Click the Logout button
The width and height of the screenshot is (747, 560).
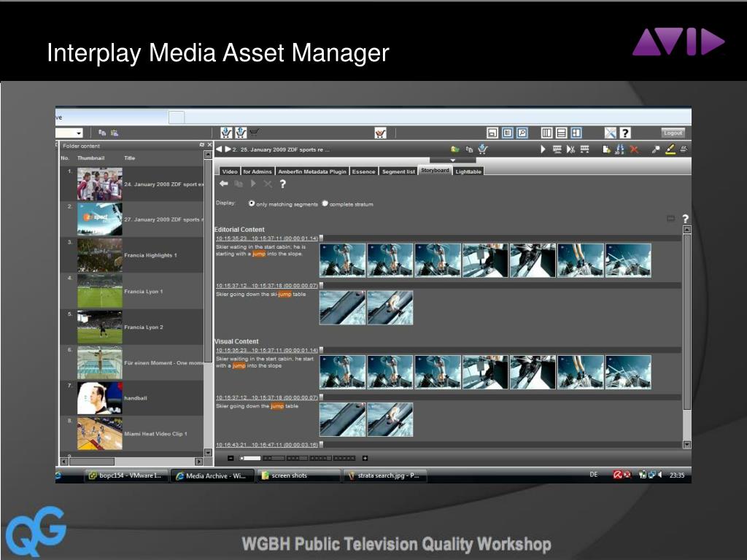pos(673,133)
